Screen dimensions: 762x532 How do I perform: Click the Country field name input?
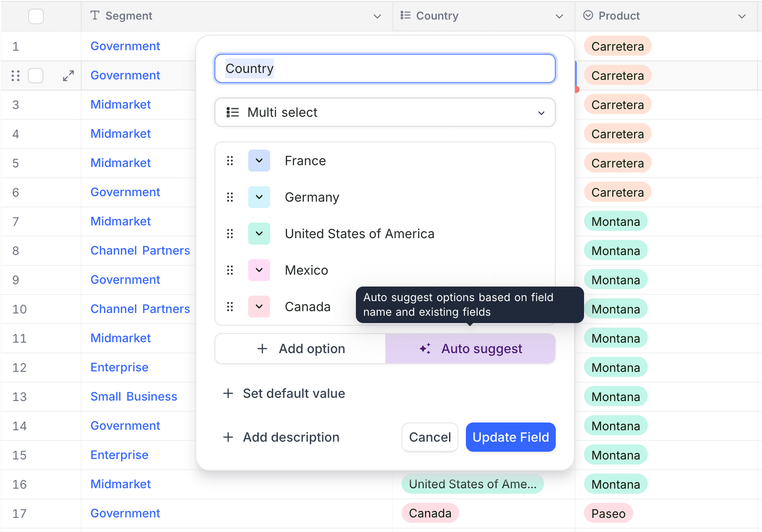pos(385,68)
